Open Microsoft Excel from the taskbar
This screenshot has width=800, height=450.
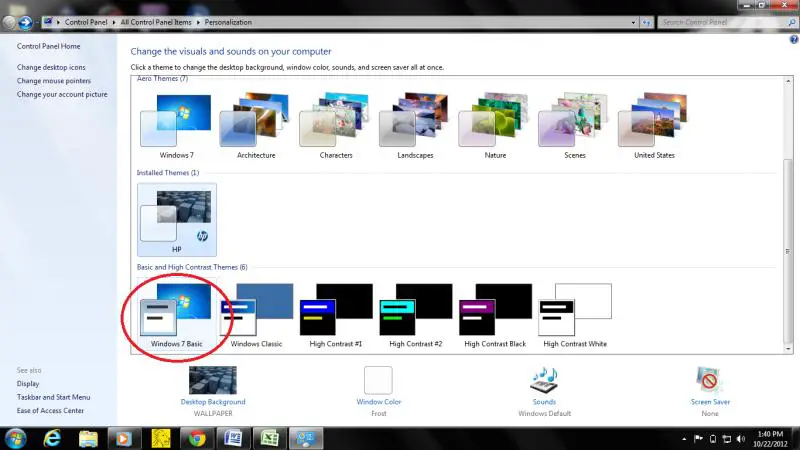coord(270,439)
